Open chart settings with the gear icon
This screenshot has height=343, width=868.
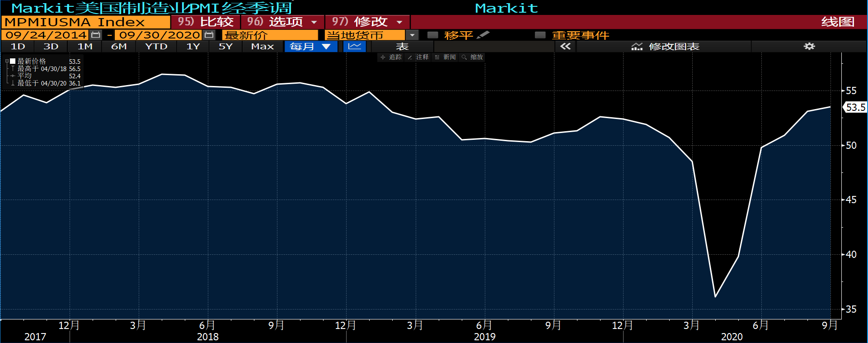[809, 46]
